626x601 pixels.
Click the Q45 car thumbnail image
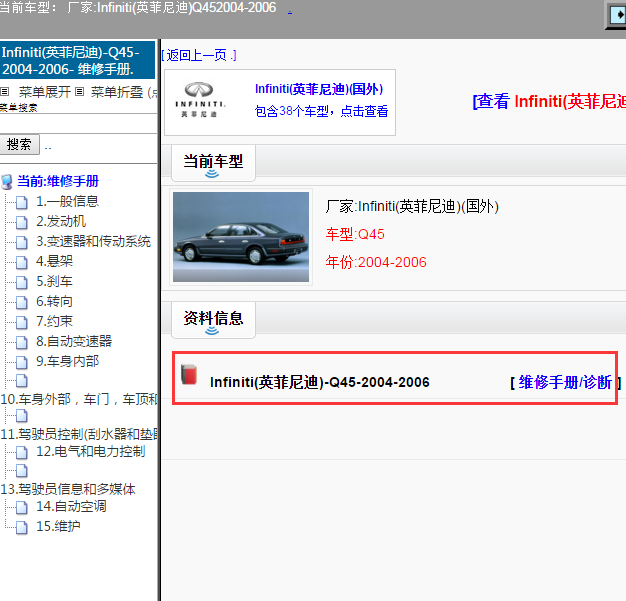pos(241,237)
